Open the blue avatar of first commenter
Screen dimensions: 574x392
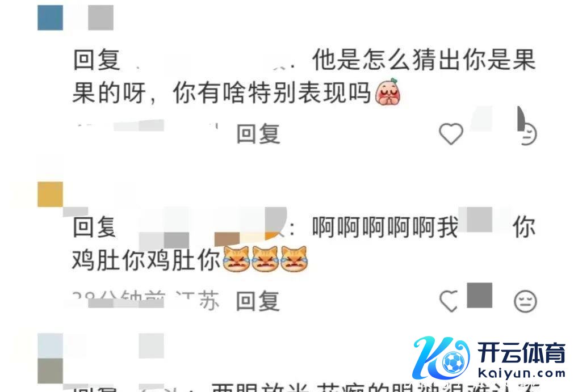[x=50, y=18]
